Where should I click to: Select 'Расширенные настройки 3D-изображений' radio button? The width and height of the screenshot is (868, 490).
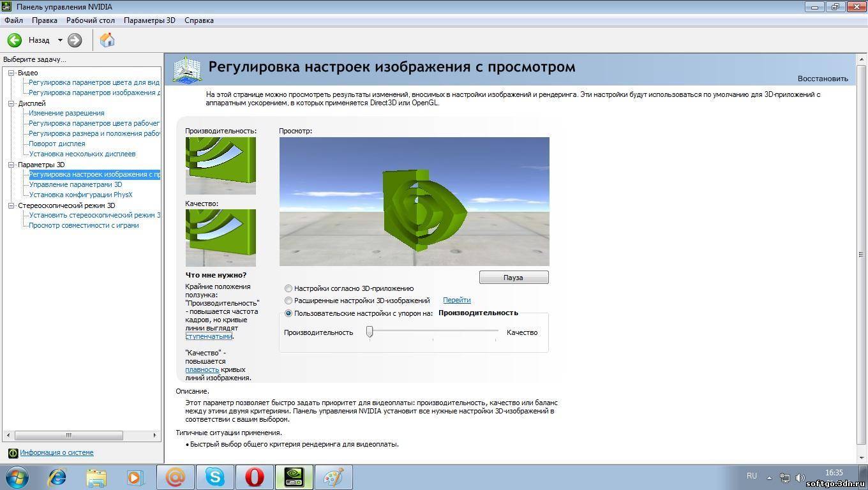288,301
